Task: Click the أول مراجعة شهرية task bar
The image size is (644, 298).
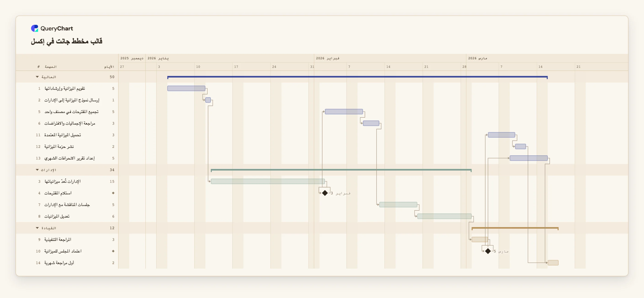Action: click(553, 263)
